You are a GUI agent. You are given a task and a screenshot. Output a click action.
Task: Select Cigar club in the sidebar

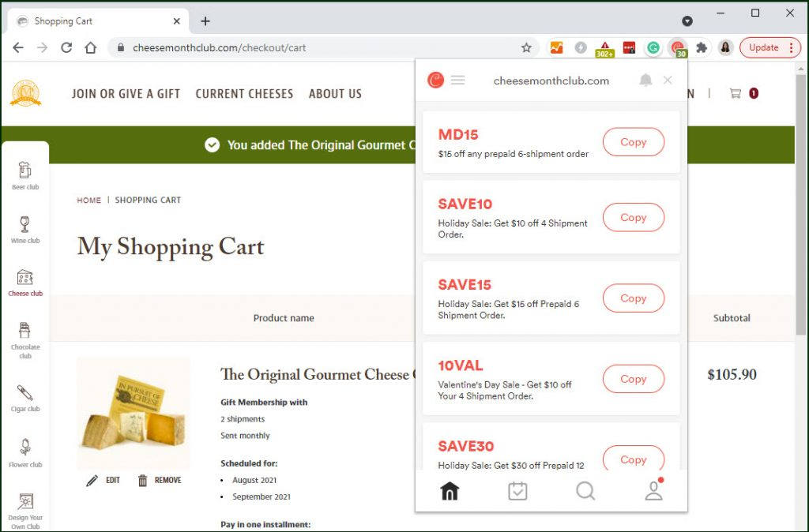pos(25,399)
